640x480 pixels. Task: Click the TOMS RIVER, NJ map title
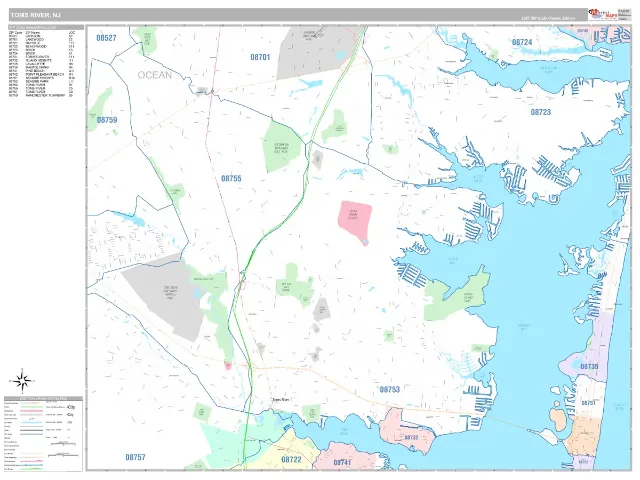coord(36,15)
